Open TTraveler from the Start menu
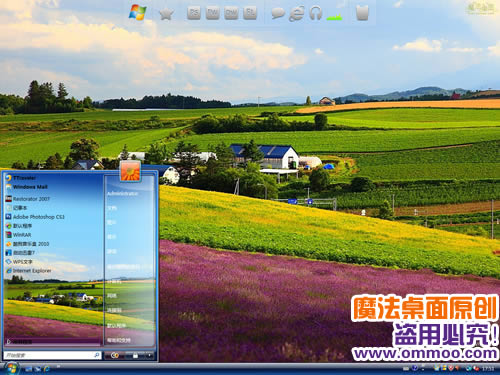The width and height of the screenshot is (500, 375). click(24, 178)
